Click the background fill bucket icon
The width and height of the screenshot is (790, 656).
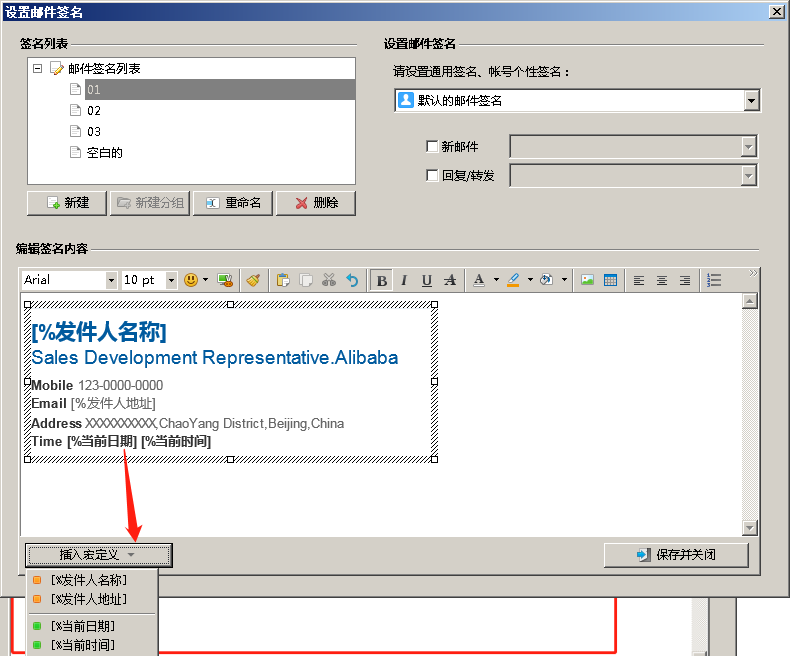pos(547,280)
